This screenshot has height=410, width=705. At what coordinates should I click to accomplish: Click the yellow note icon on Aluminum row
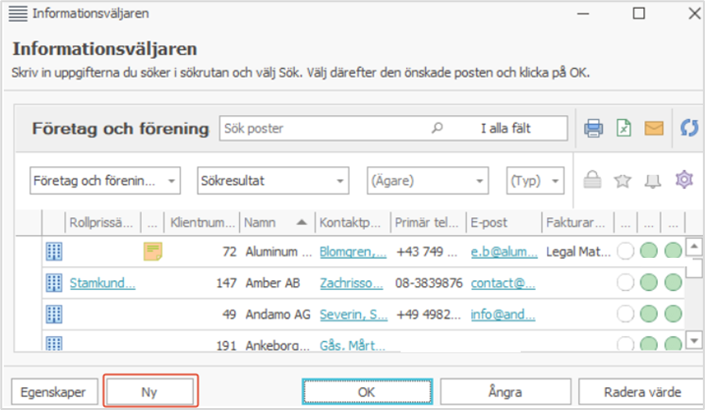coord(152,253)
